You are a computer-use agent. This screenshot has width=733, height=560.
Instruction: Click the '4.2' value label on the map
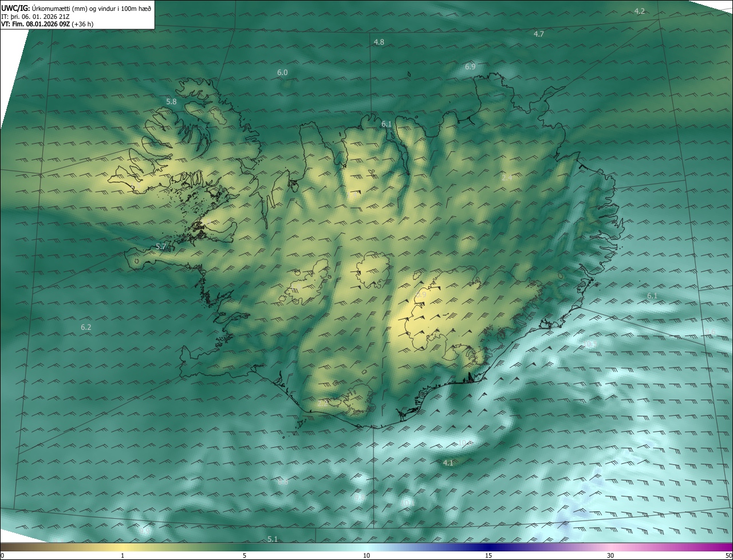click(640, 11)
